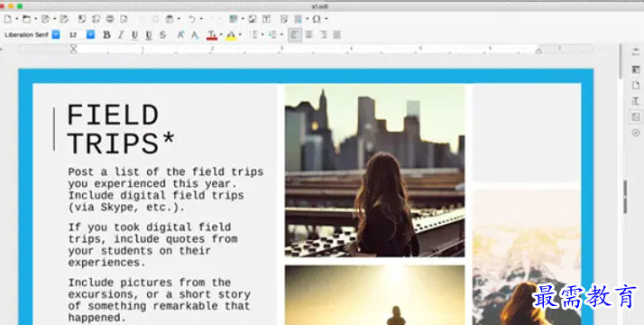Set paragraph alignment to justified
This screenshot has width=644, height=325.
[x=336, y=35]
